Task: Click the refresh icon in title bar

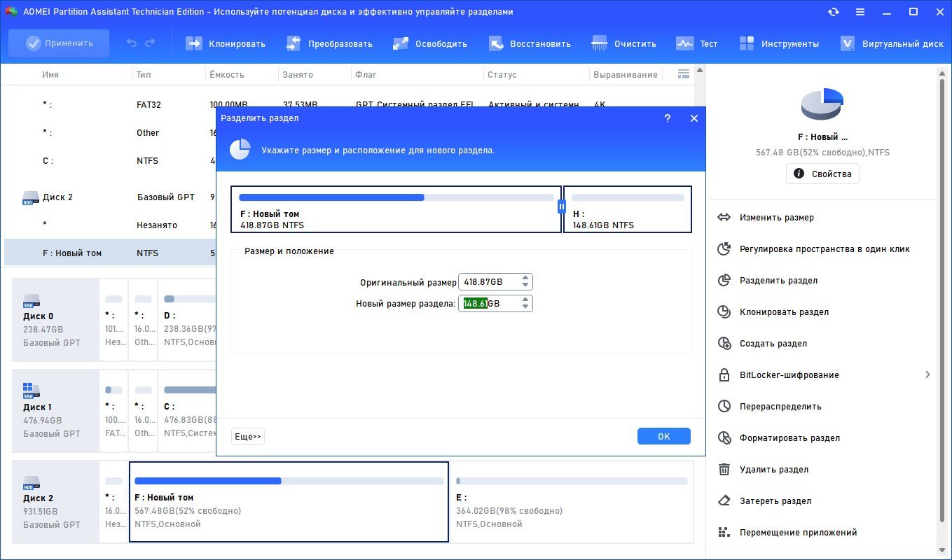Action: coord(834,12)
